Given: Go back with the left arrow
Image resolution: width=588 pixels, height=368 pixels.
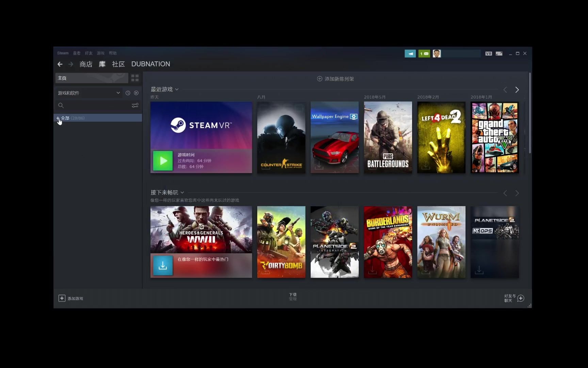Looking at the screenshot, I should (60, 64).
